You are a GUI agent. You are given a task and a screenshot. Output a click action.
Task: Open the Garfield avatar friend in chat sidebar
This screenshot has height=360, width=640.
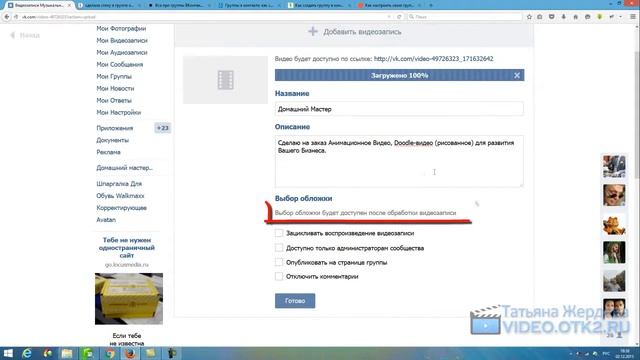tap(614, 225)
